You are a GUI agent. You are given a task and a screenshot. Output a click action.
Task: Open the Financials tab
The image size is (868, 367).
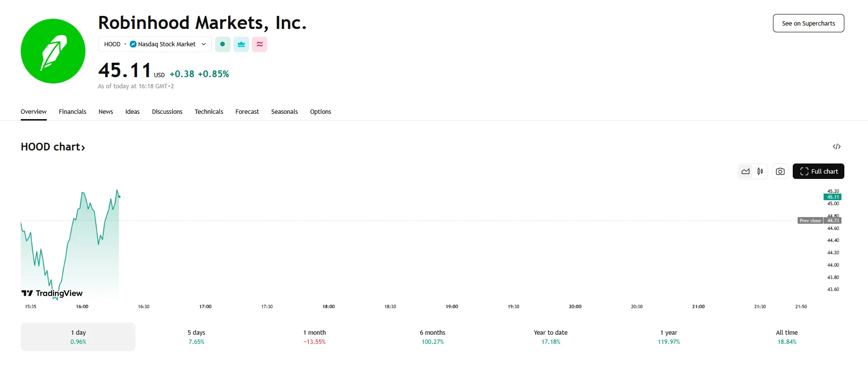[72, 112]
